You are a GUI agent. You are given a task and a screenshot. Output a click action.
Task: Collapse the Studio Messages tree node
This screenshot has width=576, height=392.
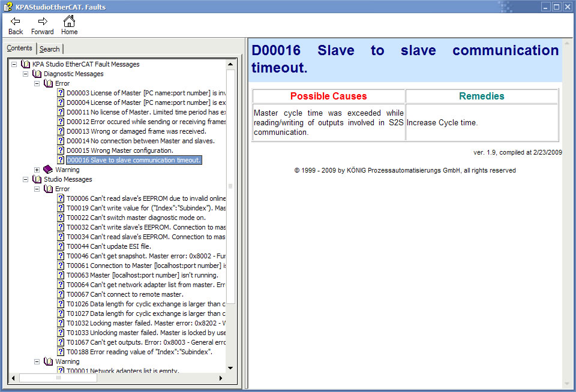pyautogui.click(x=26, y=179)
